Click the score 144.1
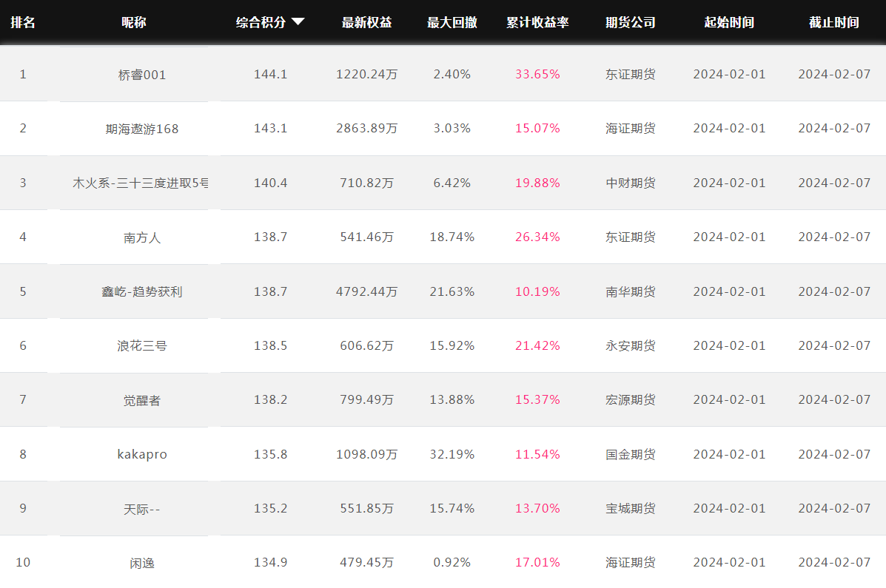886x588 pixels. point(271,74)
